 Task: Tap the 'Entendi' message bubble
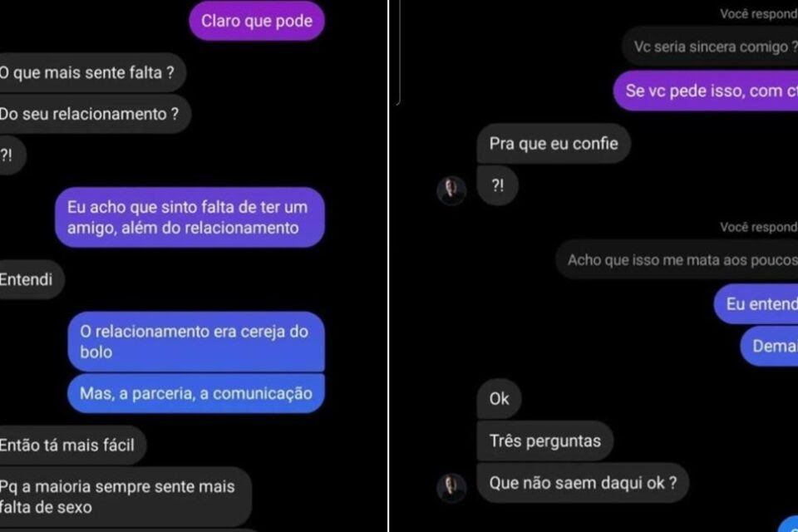pos(32,279)
